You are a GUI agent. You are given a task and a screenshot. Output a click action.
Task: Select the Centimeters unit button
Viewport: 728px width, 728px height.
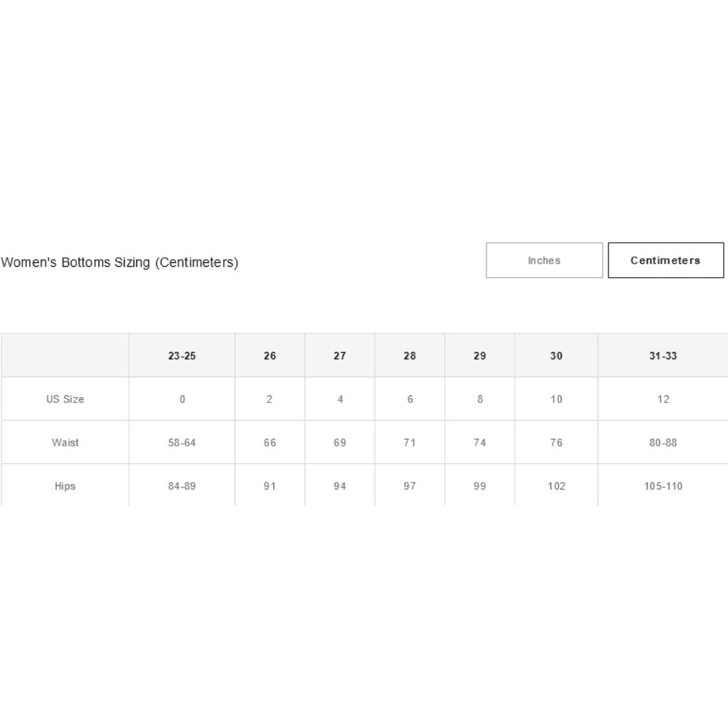point(665,260)
